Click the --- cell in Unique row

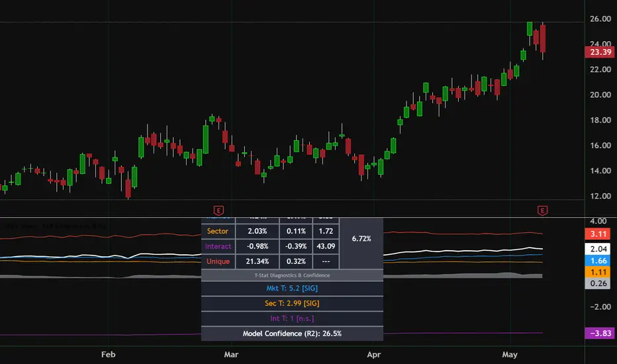(x=326, y=261)
